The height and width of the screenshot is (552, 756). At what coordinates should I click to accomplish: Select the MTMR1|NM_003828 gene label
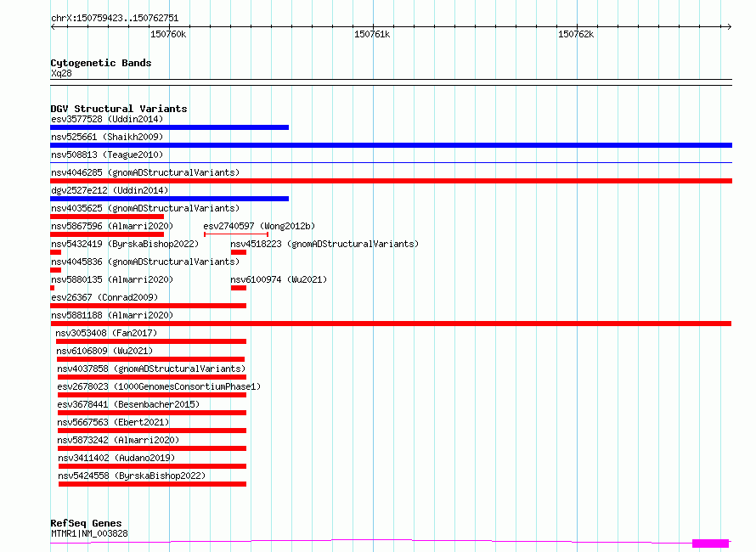[89, 533]
